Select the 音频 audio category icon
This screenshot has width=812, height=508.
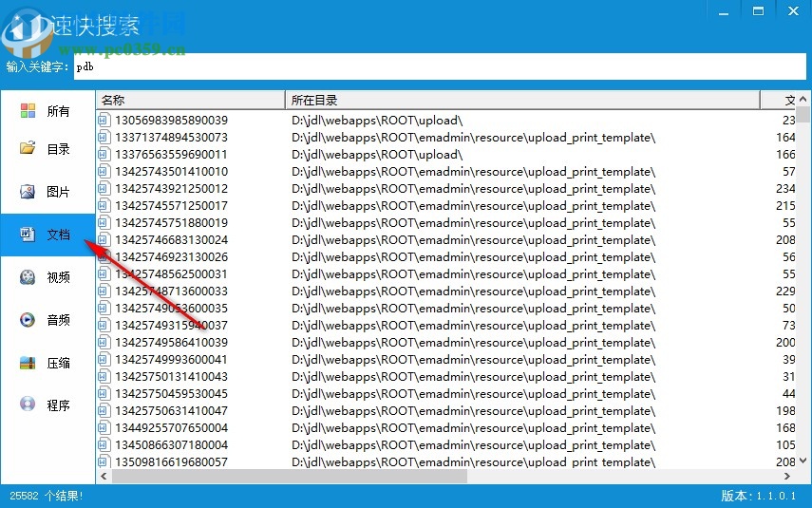pos(28,319)
